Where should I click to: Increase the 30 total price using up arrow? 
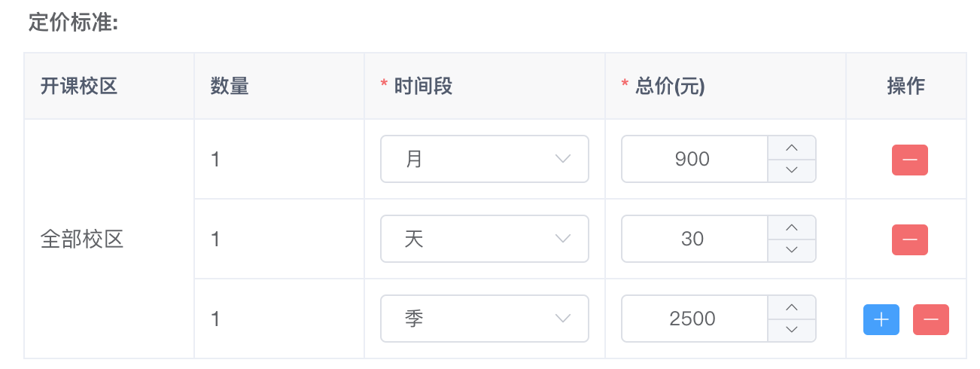click(x=791, y=227)
